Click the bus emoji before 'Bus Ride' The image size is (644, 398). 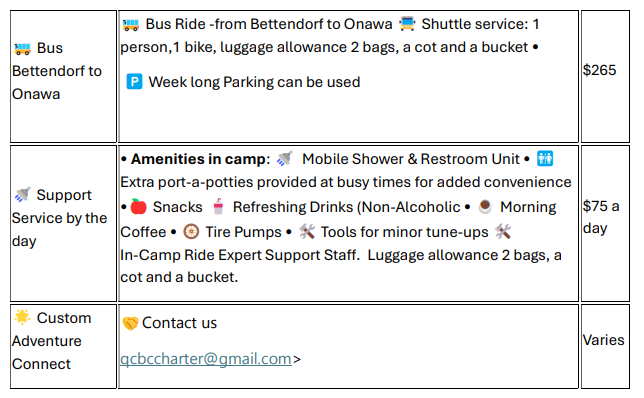pos(131,25)
